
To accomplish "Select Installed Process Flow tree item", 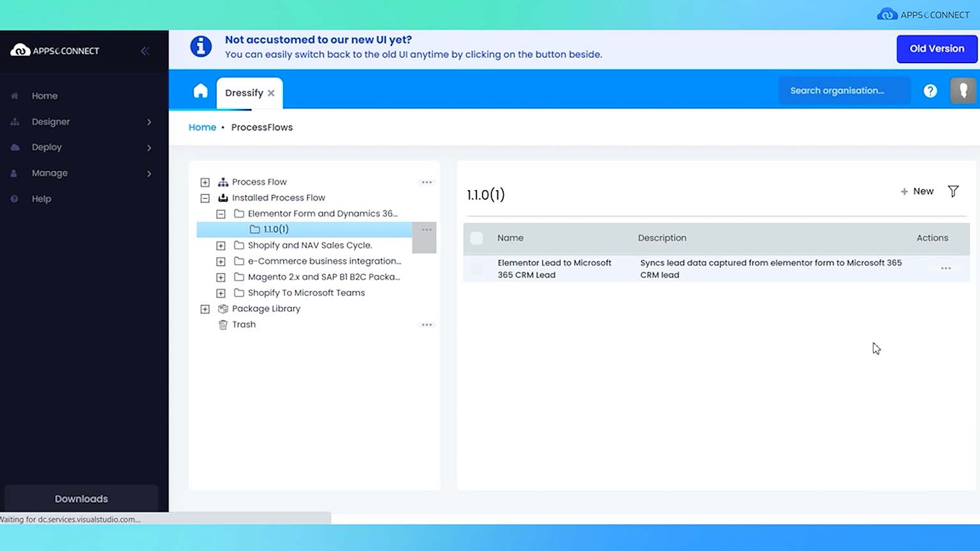I will click(279, 198).
